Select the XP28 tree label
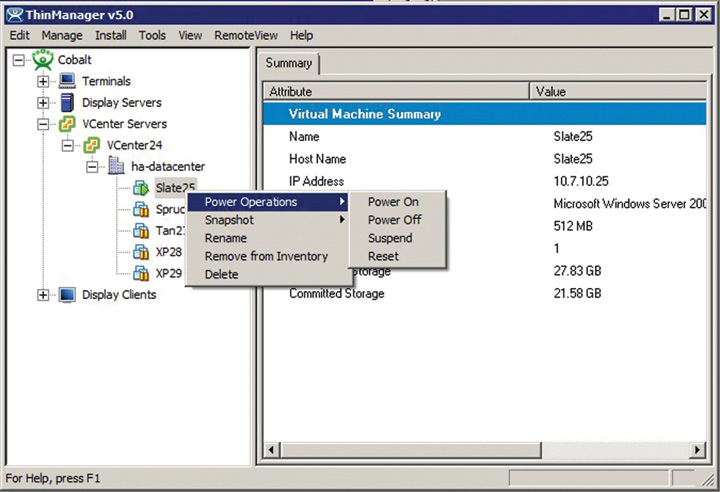The height and width of the screenshot is (492, 720). [x=169, y=252]
